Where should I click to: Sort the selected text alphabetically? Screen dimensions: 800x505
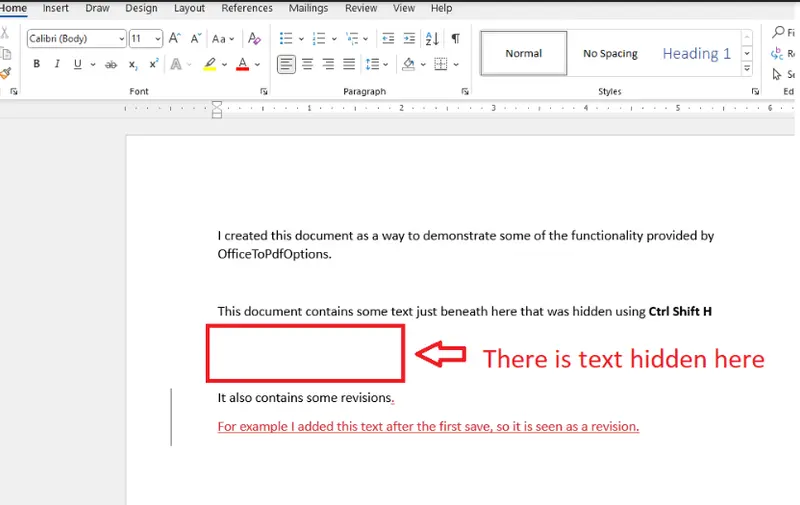(x=432, y=39)
